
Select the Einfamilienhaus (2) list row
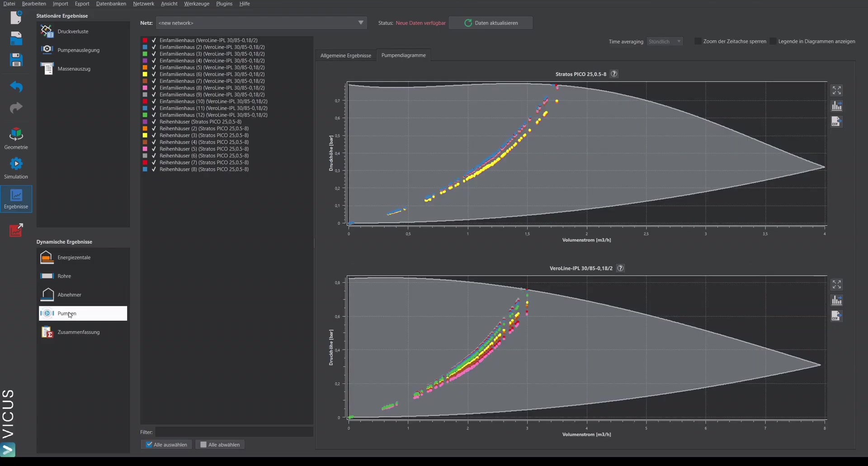[x=226, y=47]
